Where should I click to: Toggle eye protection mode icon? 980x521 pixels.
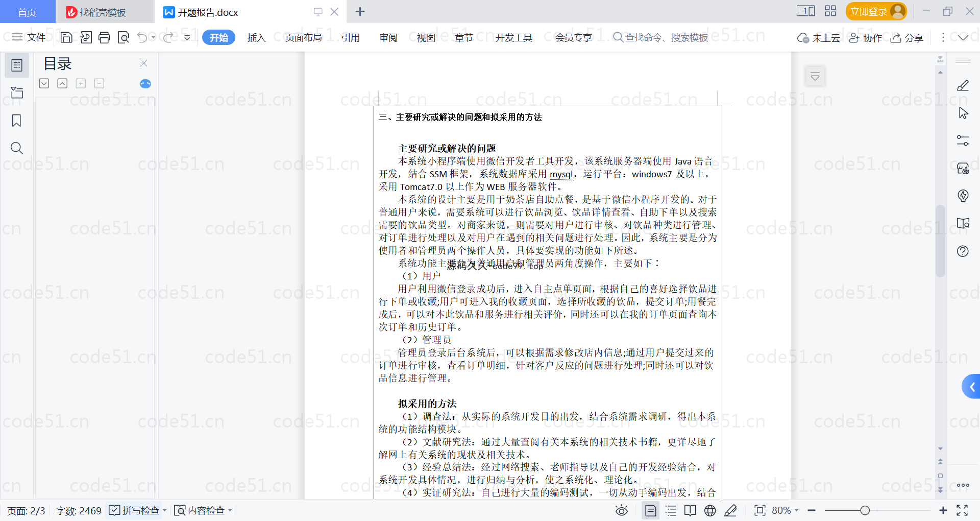[622, 510]
